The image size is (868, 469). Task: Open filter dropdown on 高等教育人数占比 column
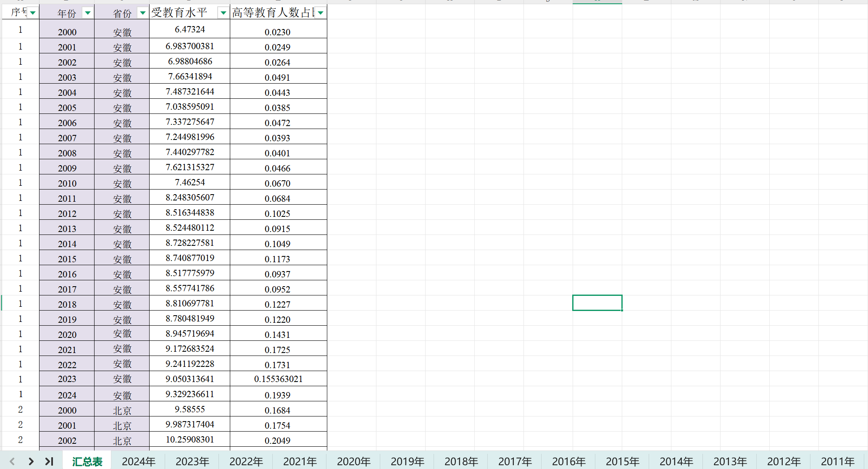321,13
